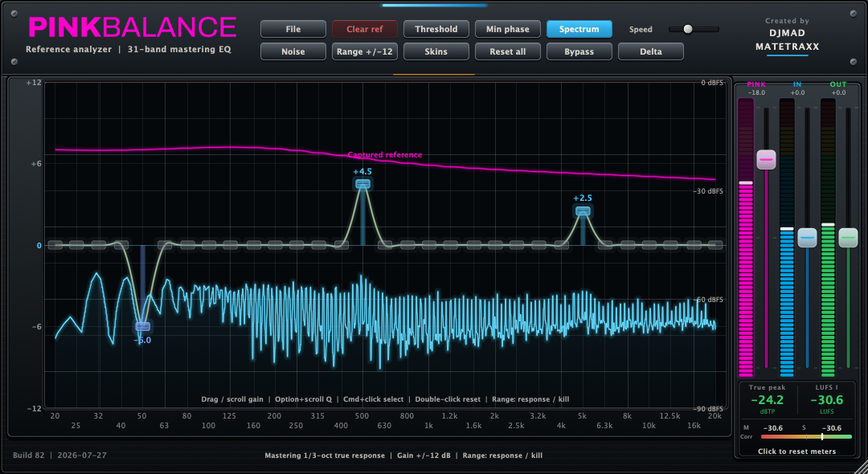Select the 500 Hz band handle at +4.5
Viewport: 868px width, 474px height.
click(362, 184)
